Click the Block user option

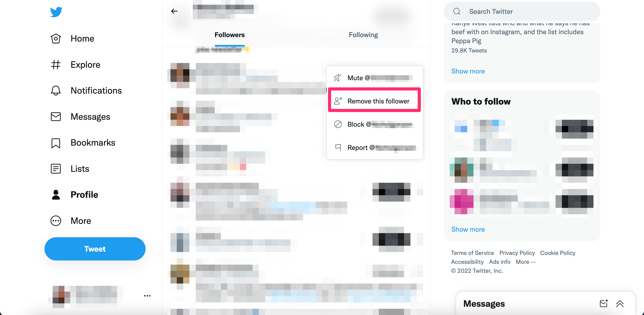point(374,124)
